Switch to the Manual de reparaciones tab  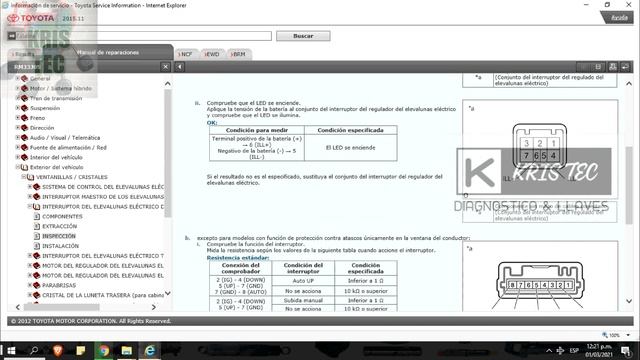click(x=108, y=52)
